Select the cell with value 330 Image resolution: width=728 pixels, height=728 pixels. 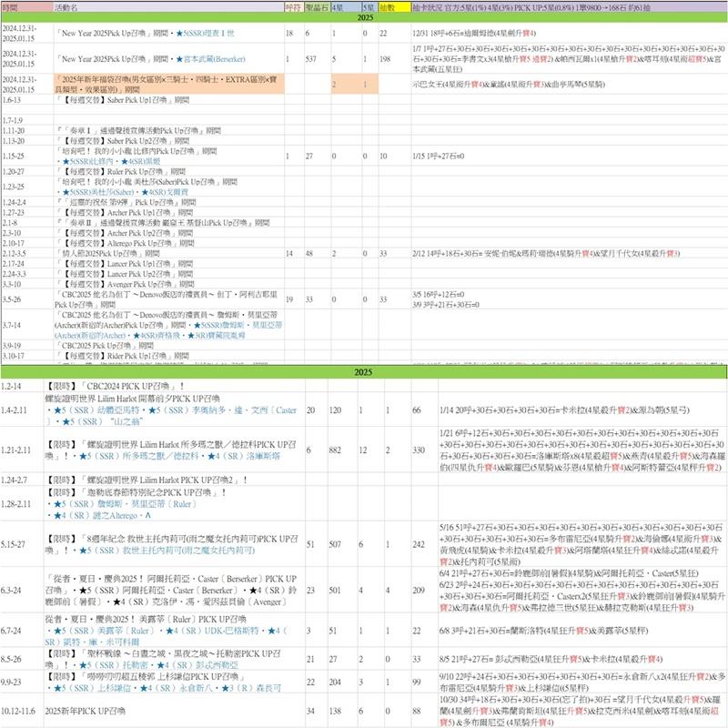(x=424, y=450)
